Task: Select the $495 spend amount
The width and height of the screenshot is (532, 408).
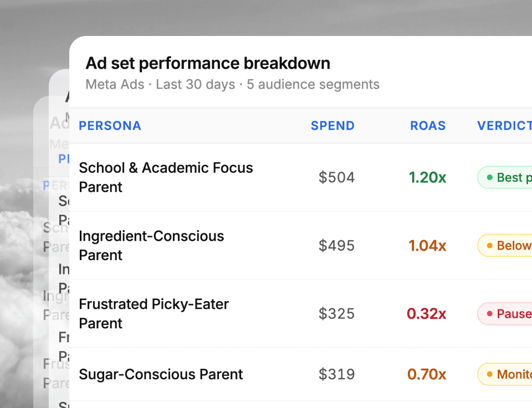Action: tap(336, 246)
